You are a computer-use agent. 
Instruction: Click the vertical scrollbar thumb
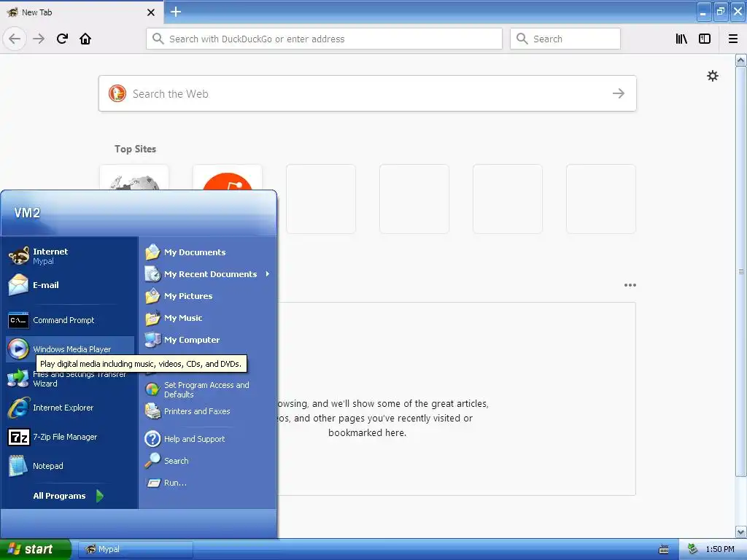coord(741,271)
